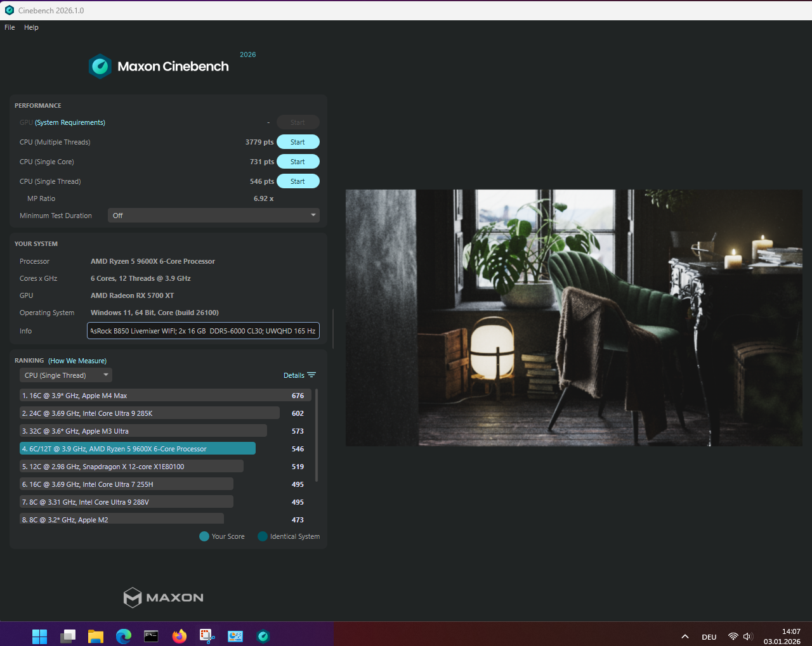Click the MAXON logo at bottom
This screenshot has width=812, height=646.
click(x=164, y=597)
